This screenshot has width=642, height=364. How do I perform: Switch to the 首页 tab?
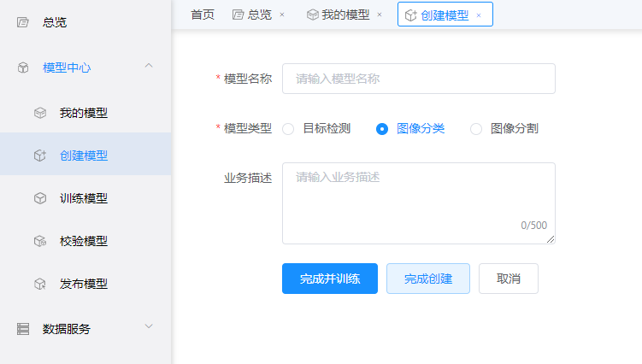(x=203, y=15)
